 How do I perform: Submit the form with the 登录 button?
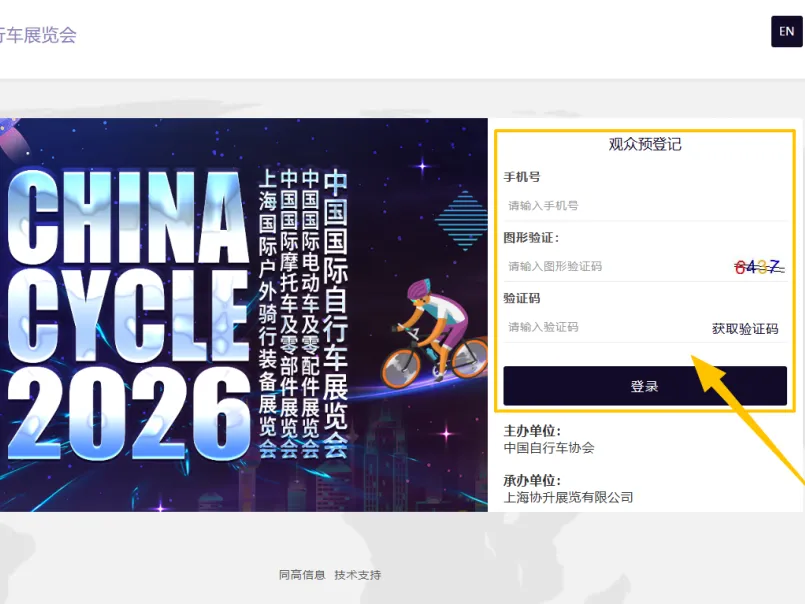(x=645, y=386)
